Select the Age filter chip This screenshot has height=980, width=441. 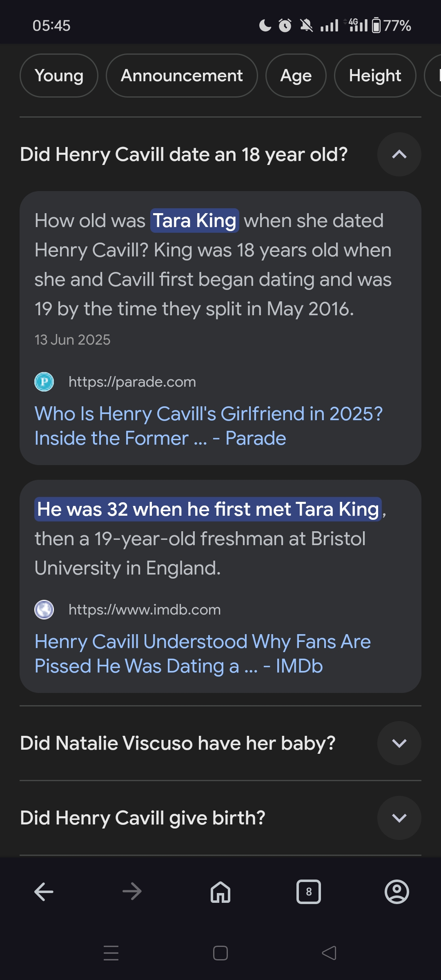(296, 76)
